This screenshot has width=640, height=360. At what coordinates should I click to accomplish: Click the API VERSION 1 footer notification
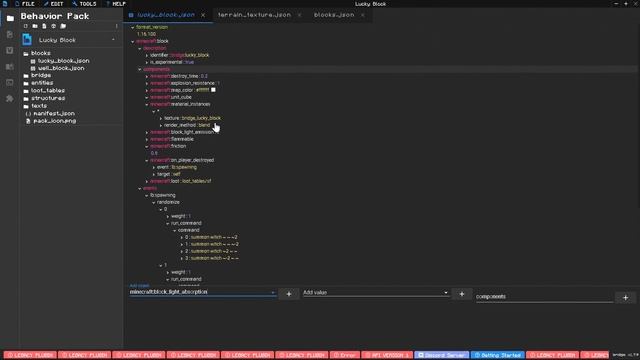click(x=387, y=355)
